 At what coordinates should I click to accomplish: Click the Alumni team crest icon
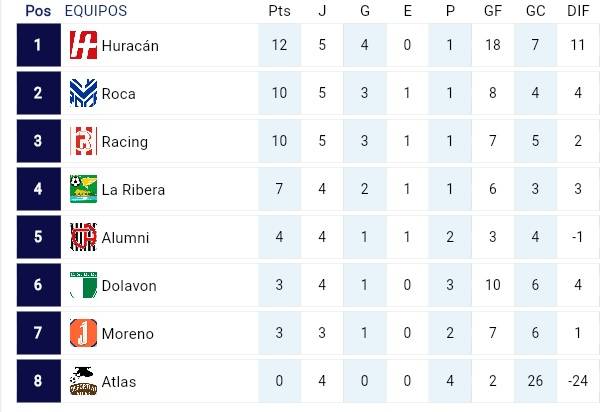[83, 238]
